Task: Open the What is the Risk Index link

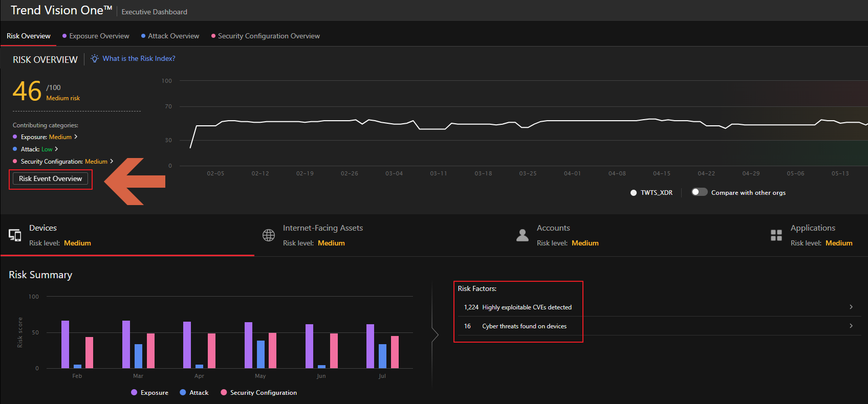Action: pos(139,59)
